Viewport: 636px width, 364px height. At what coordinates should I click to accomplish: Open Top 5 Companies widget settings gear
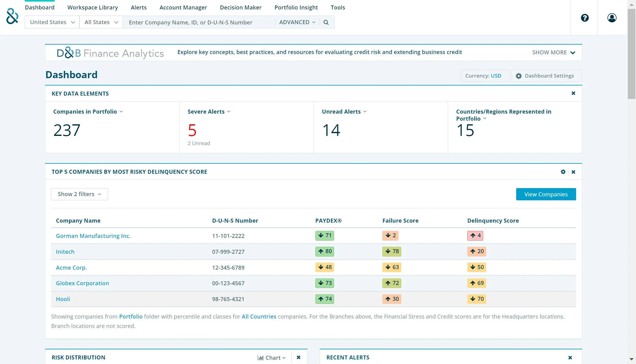[x=563, y=172]
